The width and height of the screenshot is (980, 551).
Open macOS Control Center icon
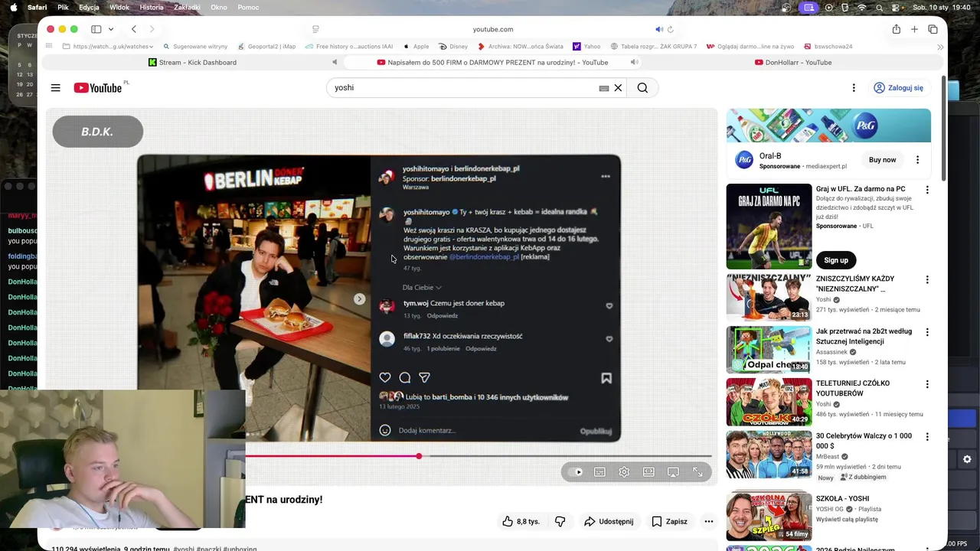(x=896, y=7)
